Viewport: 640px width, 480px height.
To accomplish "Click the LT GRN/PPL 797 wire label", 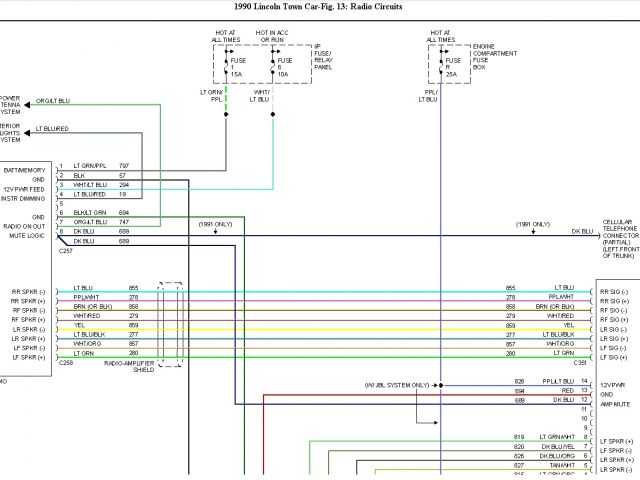I will 100,165.
